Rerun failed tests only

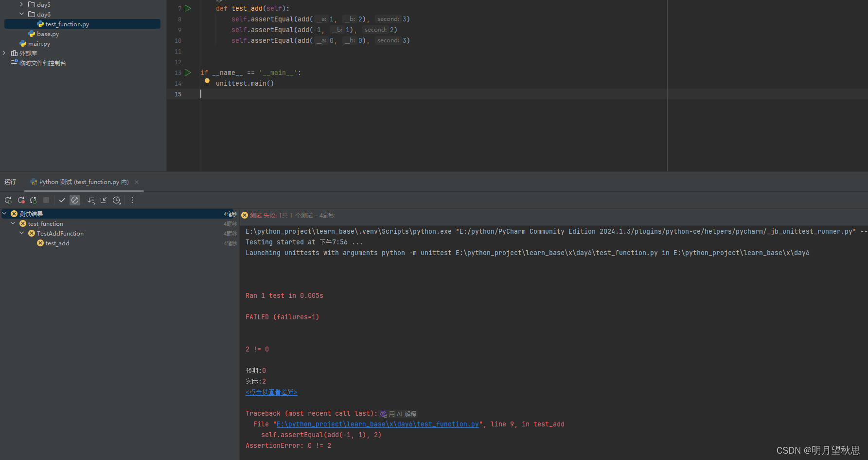click(x=21, y=200)
